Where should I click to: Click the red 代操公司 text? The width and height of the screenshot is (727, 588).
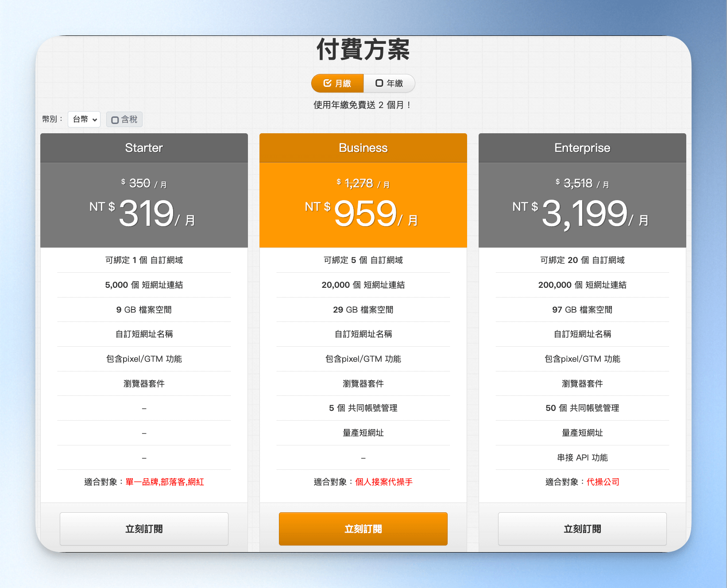(x=603, y=482)
